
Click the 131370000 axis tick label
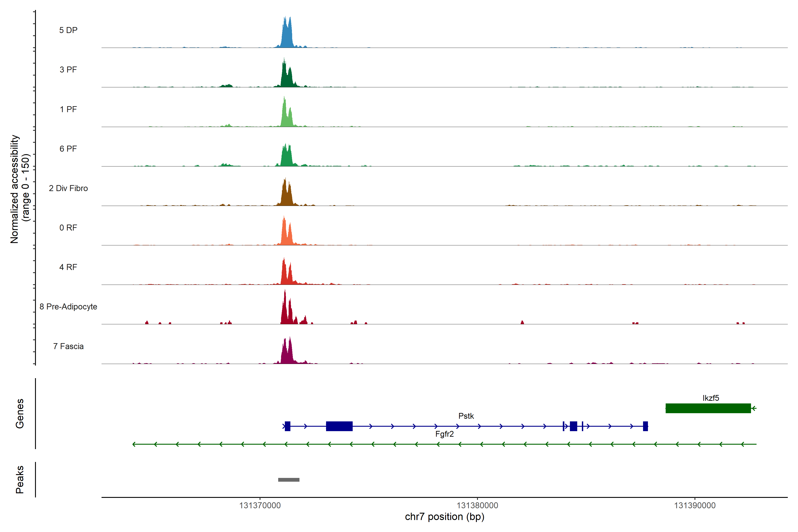click(260, 506)
